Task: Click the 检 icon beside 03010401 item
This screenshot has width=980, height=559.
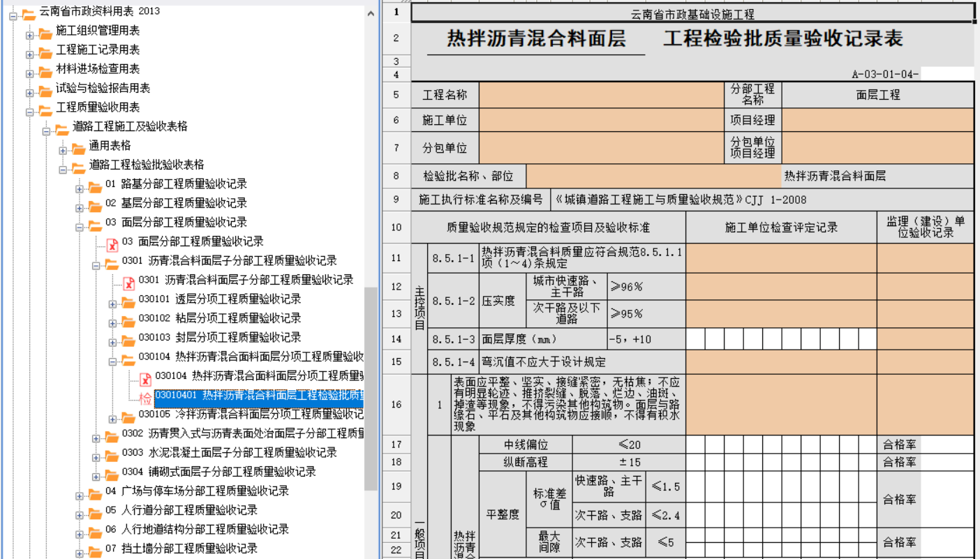Action: coord(145,398)
